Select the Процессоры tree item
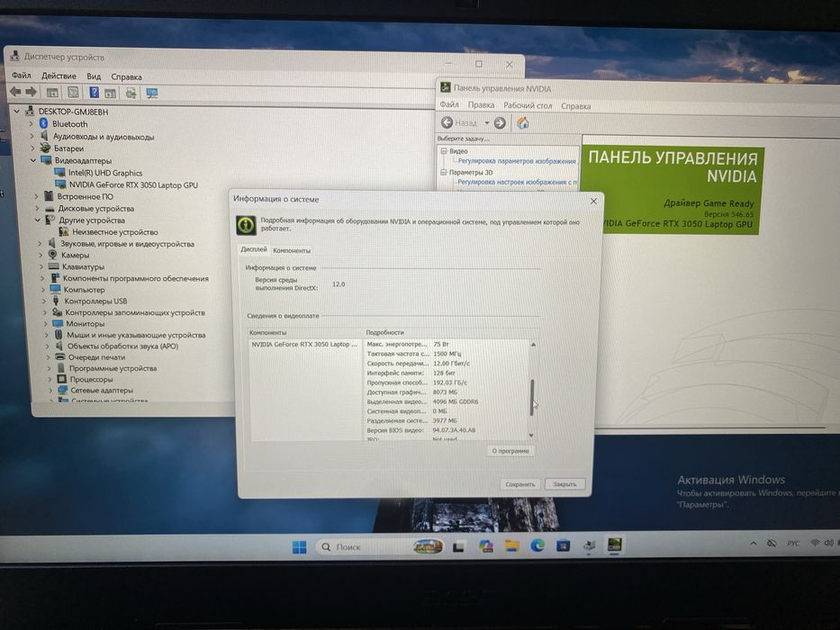Viewport: 840px width, 630px height. (x=91, y=379)
